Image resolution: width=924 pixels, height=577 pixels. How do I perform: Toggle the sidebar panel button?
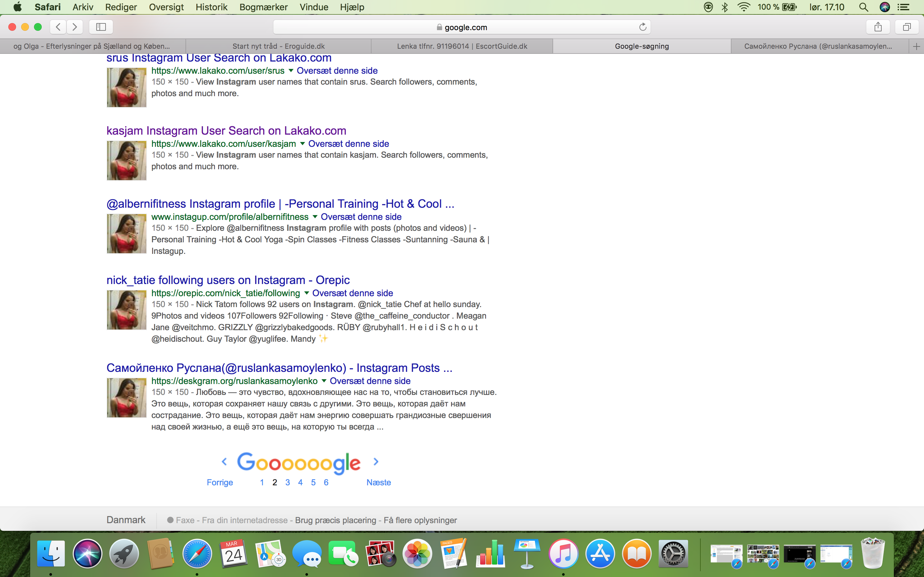[101, 27]
